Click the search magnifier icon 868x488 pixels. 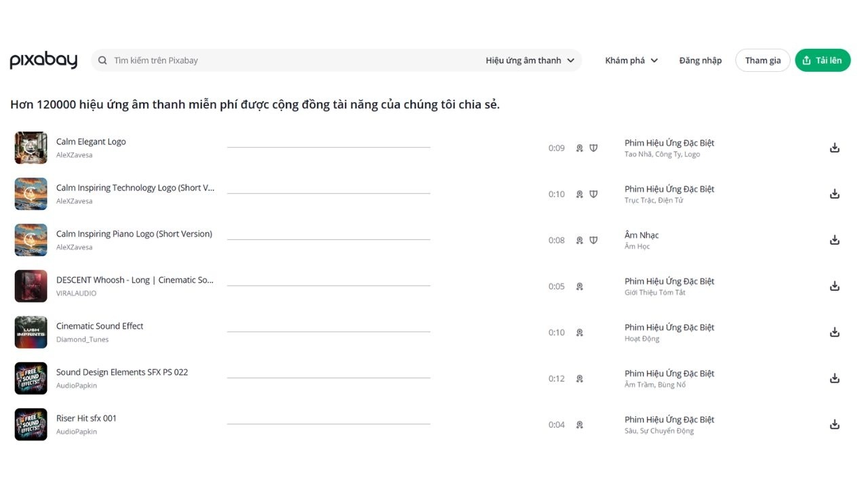[102, 60]
